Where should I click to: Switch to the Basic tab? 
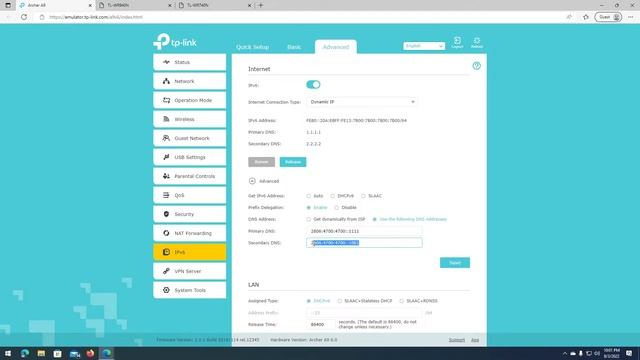[294, 47]
